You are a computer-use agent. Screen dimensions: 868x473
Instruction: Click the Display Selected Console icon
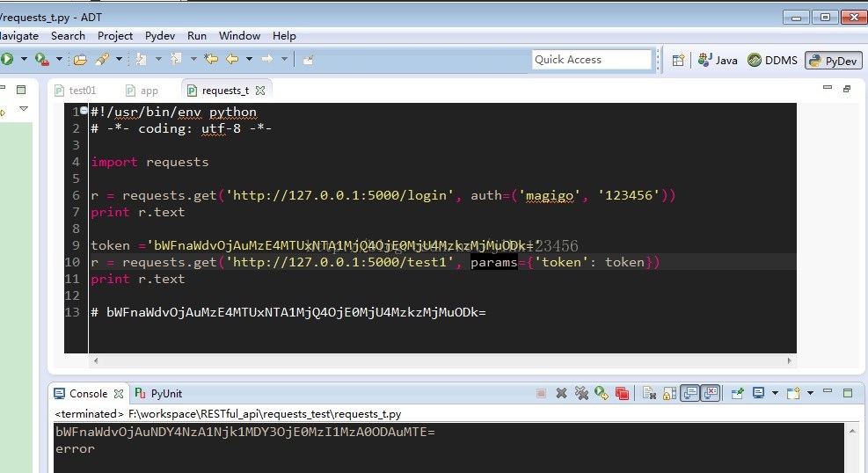(x=758, y=393)
